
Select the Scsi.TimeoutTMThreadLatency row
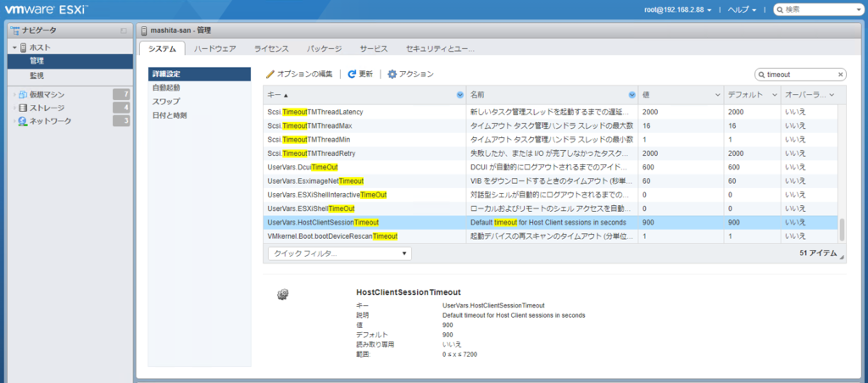point(550,112)
